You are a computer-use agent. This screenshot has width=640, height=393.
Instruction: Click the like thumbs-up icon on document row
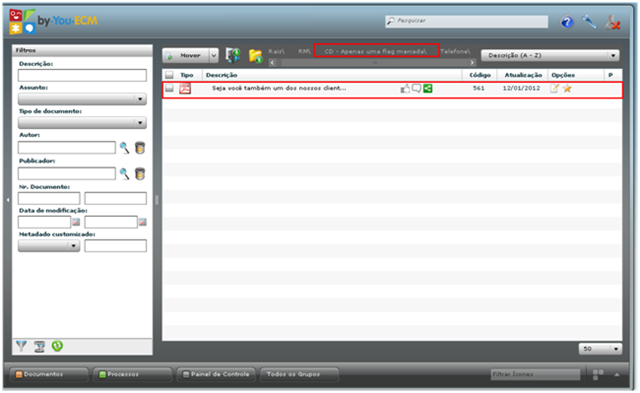pyautogui.click(x=405, y=89)
